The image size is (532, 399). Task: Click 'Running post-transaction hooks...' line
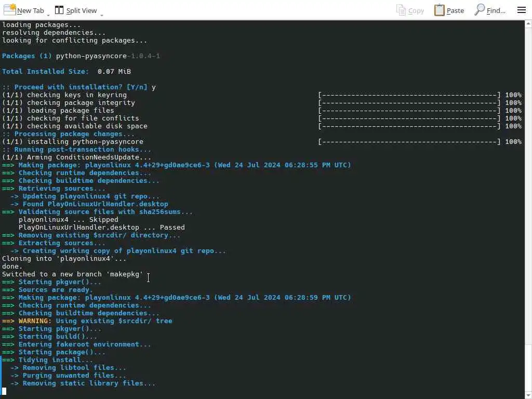(77, 150)
